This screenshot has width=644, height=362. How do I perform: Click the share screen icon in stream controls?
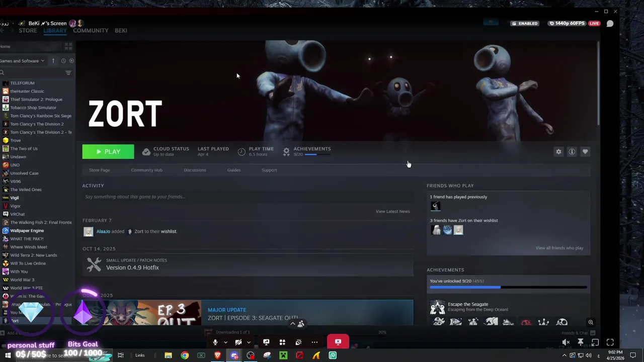[x=266, y=342]
